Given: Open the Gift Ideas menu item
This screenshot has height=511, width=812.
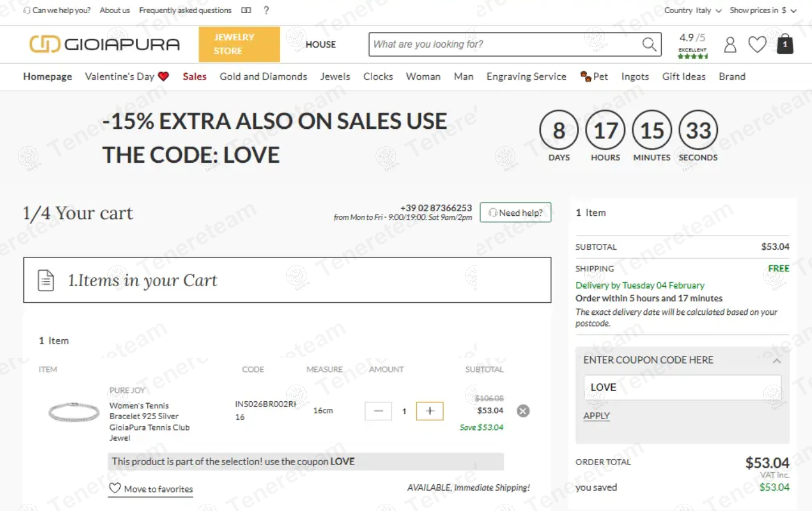Looking at the screenshot, I should 684,76.
